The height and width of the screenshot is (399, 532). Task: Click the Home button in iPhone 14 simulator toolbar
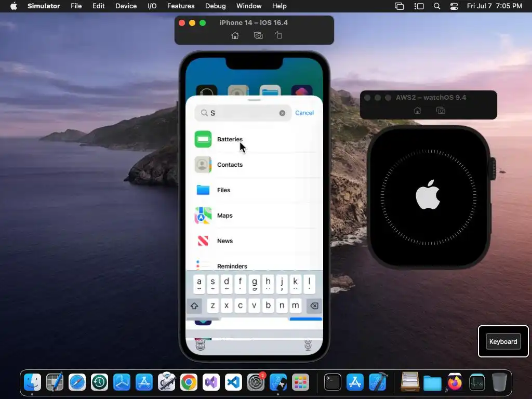pos(235,36)
